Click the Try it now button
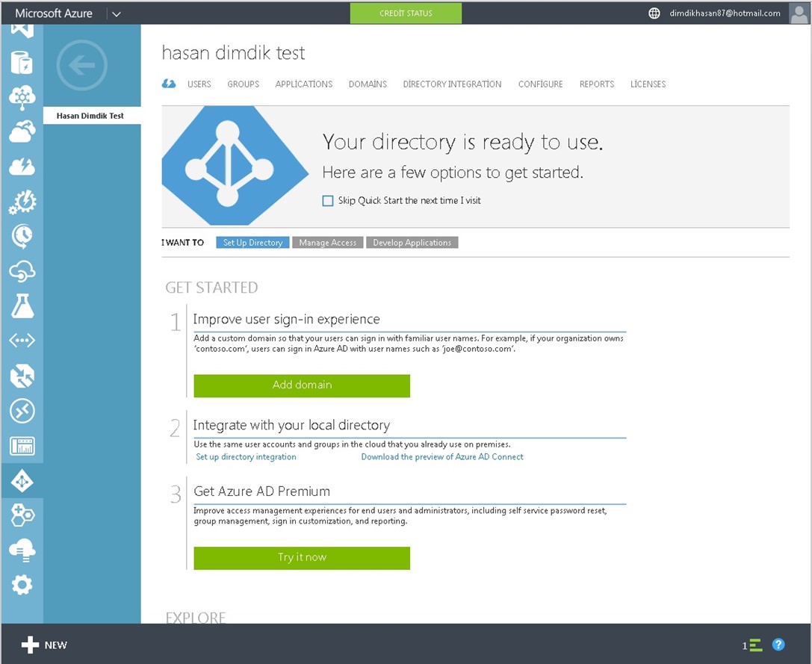Screen dimensions: 812x664 302,558
